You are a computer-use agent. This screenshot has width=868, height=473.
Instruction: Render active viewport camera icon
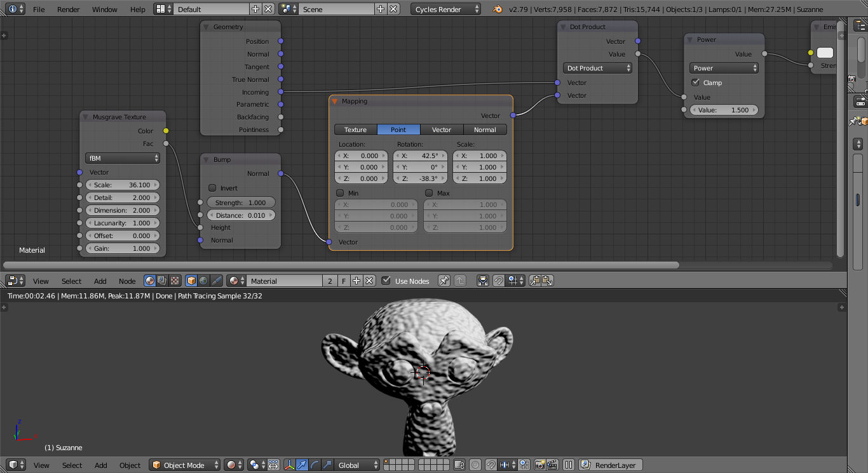pos(539,465)
